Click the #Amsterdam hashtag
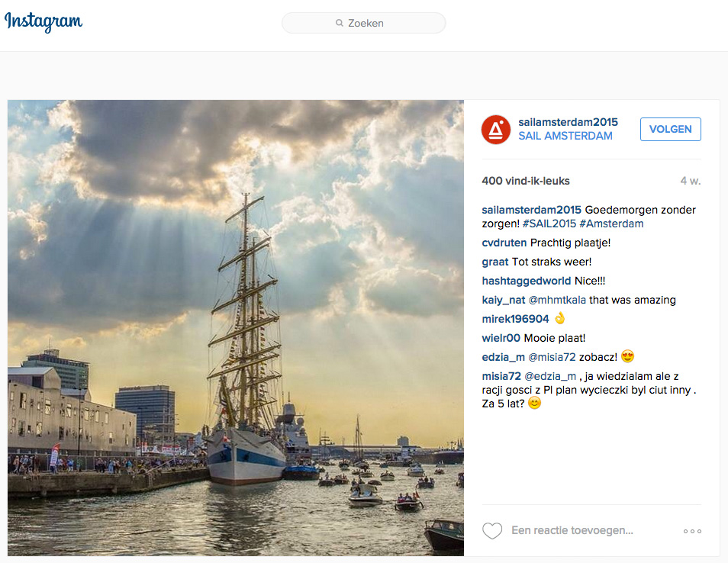The width and height of the screenshot is (728, 563). [x=611, y=224]
